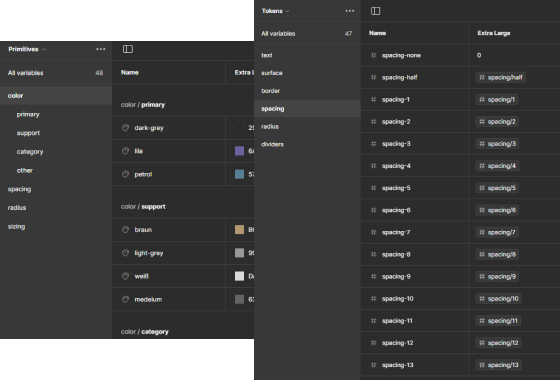This screenshot has height=380, width=560.
Task: Select spacing group in Tokens sidebar
Action: 307,109
